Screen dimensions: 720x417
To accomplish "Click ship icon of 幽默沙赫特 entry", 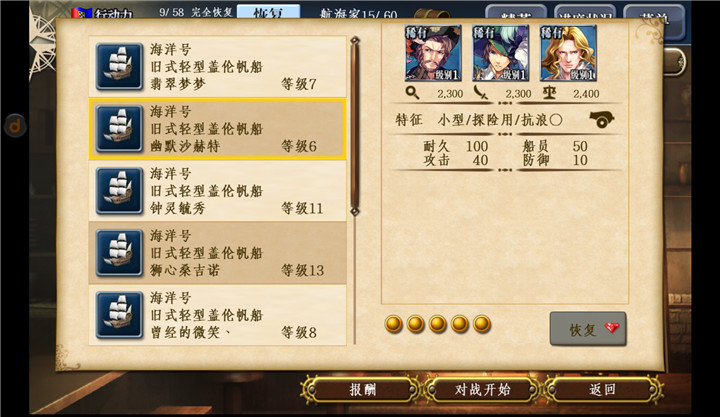I will pos(119,129).
